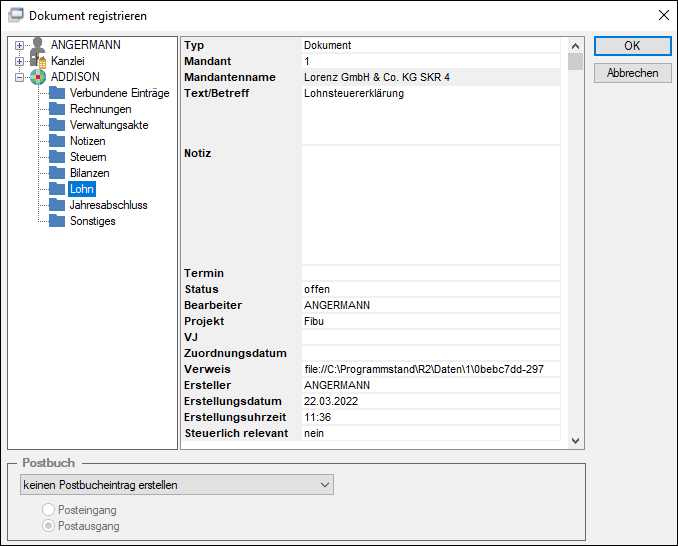Click the Steuern folder icon
Image resolution: width=678 pixels, height=546 pixels.
pos(57,157)
